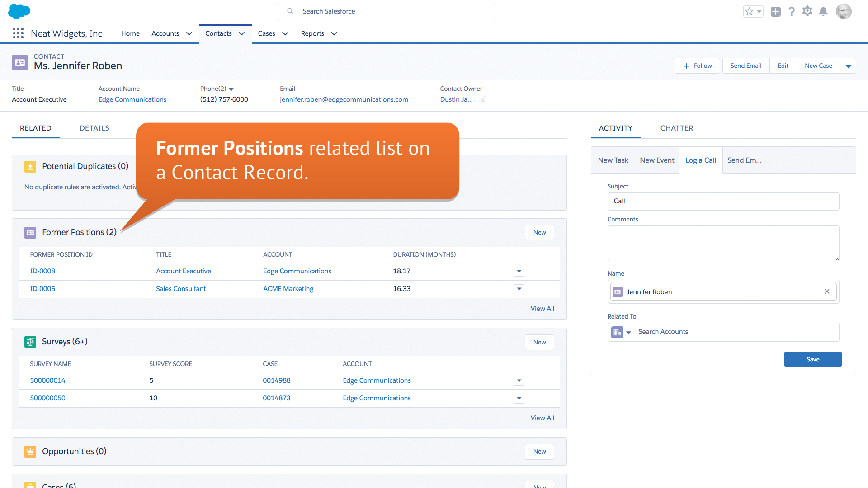The image size is (868, 488).
Task: Open the App Launcher grid icon
Action: click(x=18, y=33)
